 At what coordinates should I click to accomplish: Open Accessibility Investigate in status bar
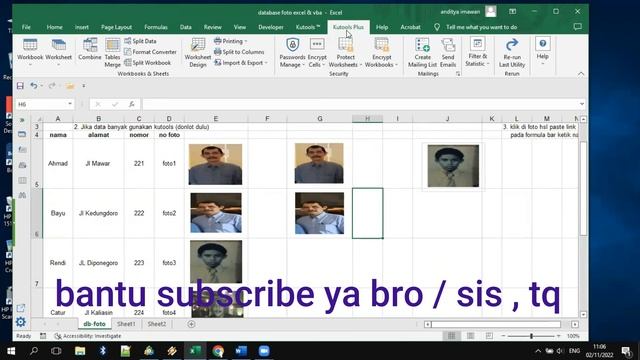[88, 336]
